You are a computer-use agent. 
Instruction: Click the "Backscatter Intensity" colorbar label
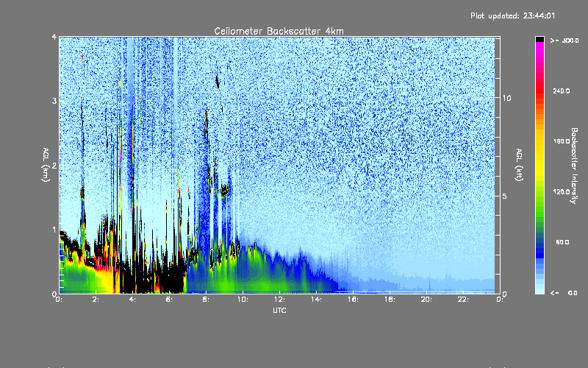(x=574, y=166)
